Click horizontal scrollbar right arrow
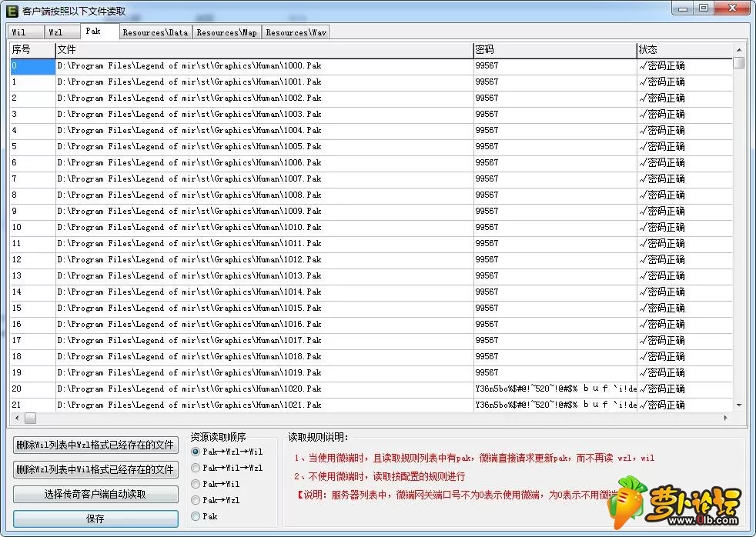756x537 pixels. tap(726, 418)
